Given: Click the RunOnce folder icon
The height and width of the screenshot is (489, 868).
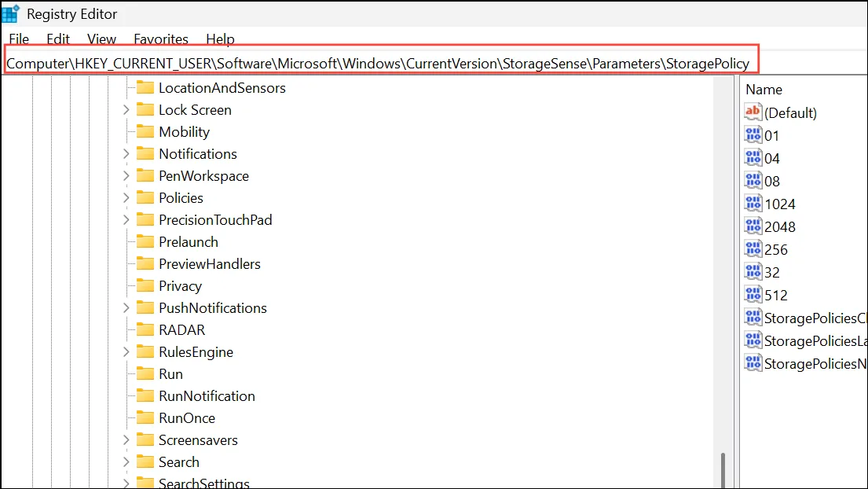Looking at the screenshot, I should point(145,418).
